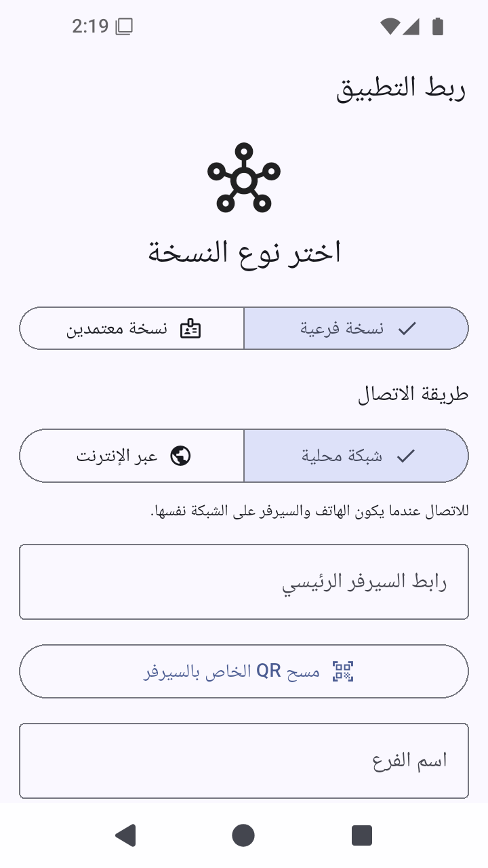Choose شبكة محلية connection method
This screenshot has width=488, height=868.
click(x=356, y=456)
